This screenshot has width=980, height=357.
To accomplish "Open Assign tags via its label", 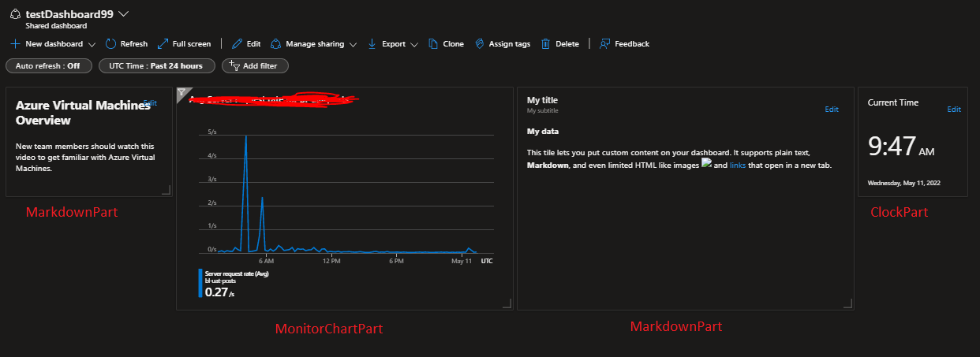I will [510, 44].
